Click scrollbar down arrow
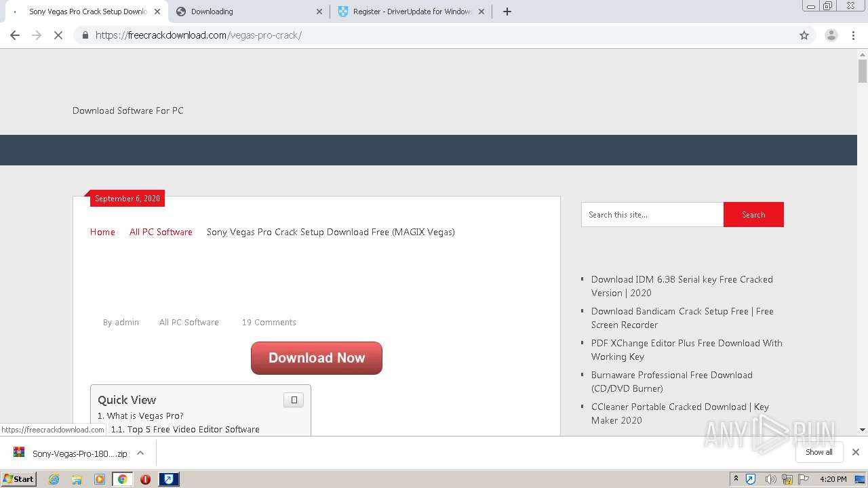Screen dimensions: 868x488 pos(863,430)
